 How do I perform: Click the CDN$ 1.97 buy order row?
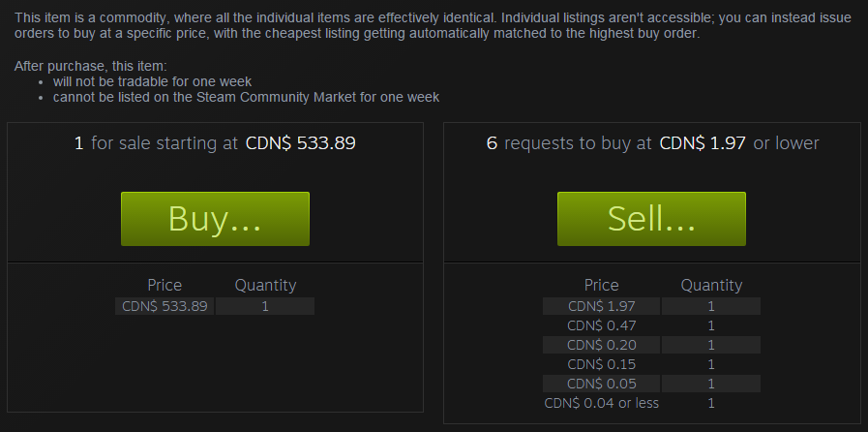[651, 306]
